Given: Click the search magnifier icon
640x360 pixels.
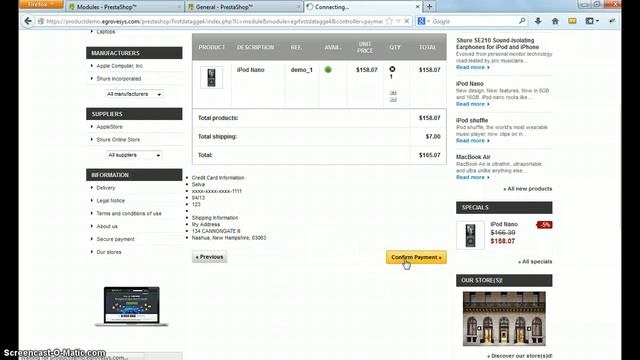Looking at the screenshot, I should coord(522,21).
